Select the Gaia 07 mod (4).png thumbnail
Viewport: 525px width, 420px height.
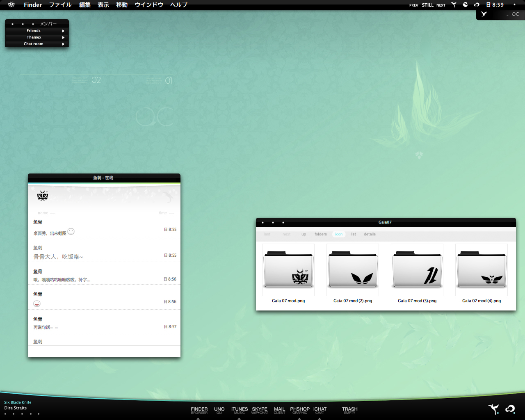pos(482,270)
